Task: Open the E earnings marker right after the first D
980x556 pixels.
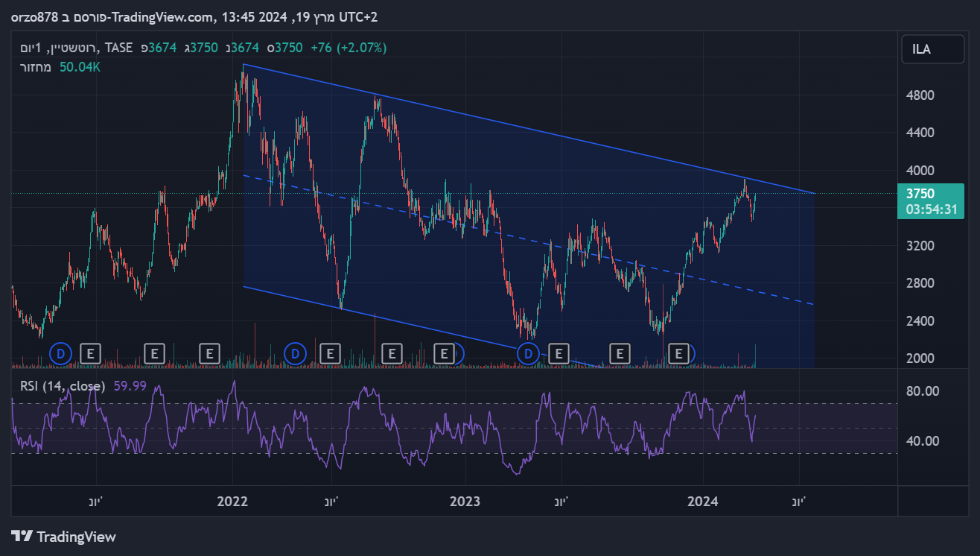Action: click(x=90, y=353)
